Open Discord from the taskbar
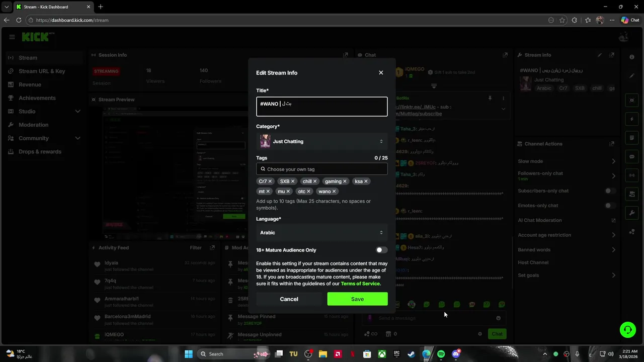Screen dimensions: 644x362 456,354
